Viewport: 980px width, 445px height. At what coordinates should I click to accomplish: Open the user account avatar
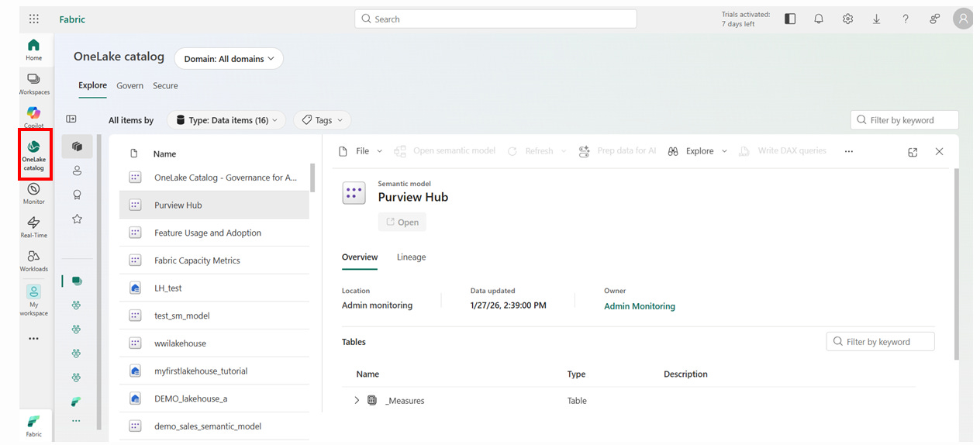click(x=964, y=20)
